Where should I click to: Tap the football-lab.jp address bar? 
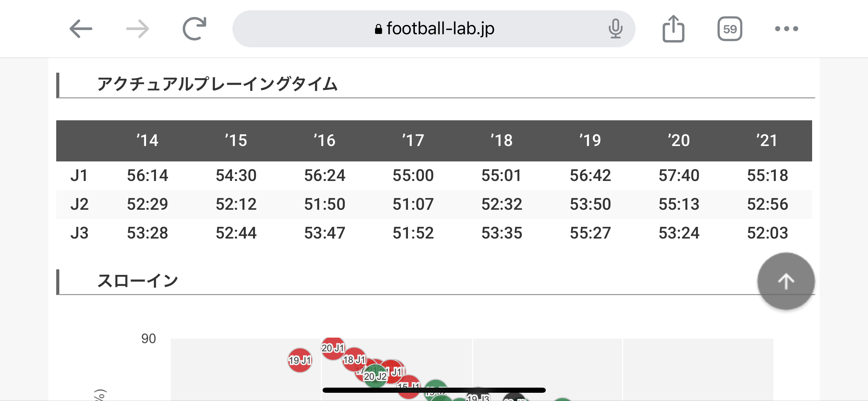[434, 29]
